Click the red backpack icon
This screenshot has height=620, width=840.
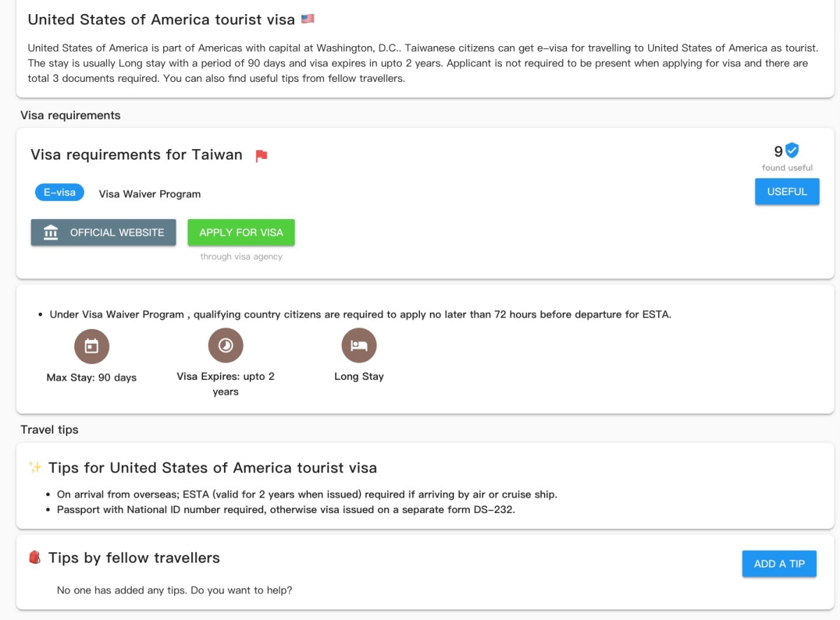click(x=35, y=558)
